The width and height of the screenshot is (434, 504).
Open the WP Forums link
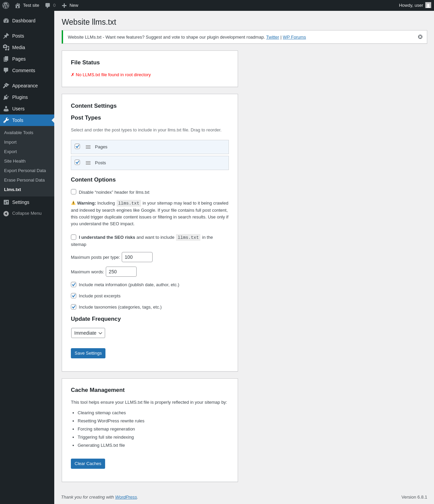click(294, 37)
